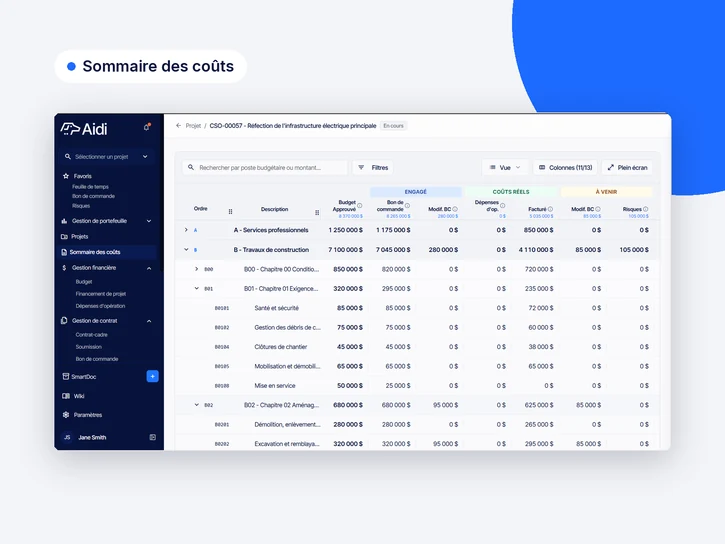The height and width of the screenshot is (544, 725).
Task: Click the Wiki book icon
Action: coord(66,396)
